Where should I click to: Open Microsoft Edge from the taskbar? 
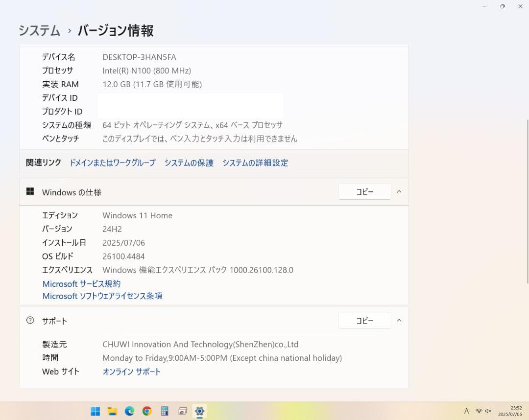click(129, 411)
